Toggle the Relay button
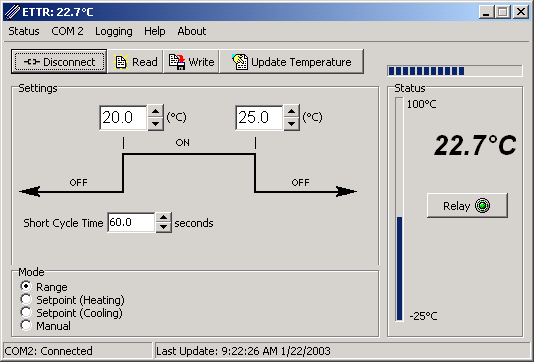Image resolution: width=534 pixels, height=362 pixels. [467, 206]
